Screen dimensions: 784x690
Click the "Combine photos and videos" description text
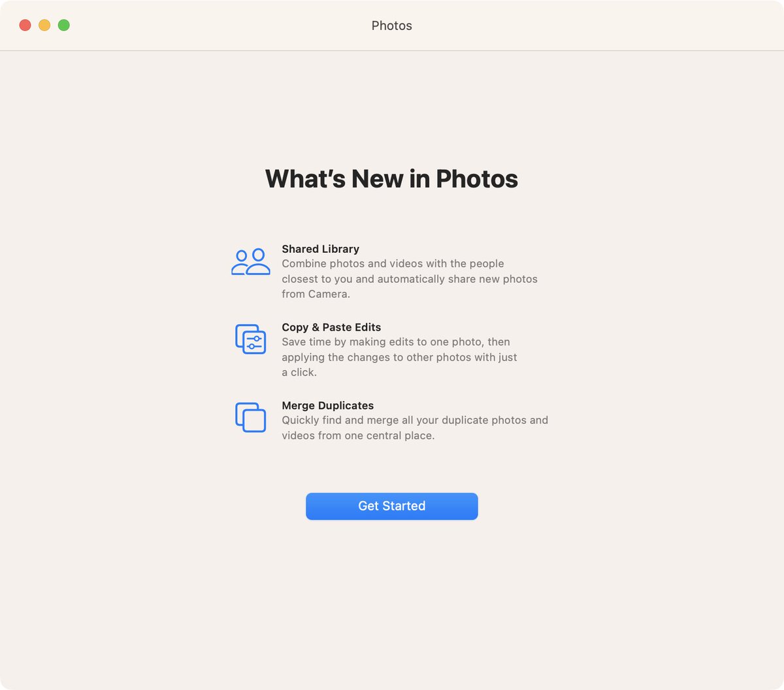[x=410, y=279]
